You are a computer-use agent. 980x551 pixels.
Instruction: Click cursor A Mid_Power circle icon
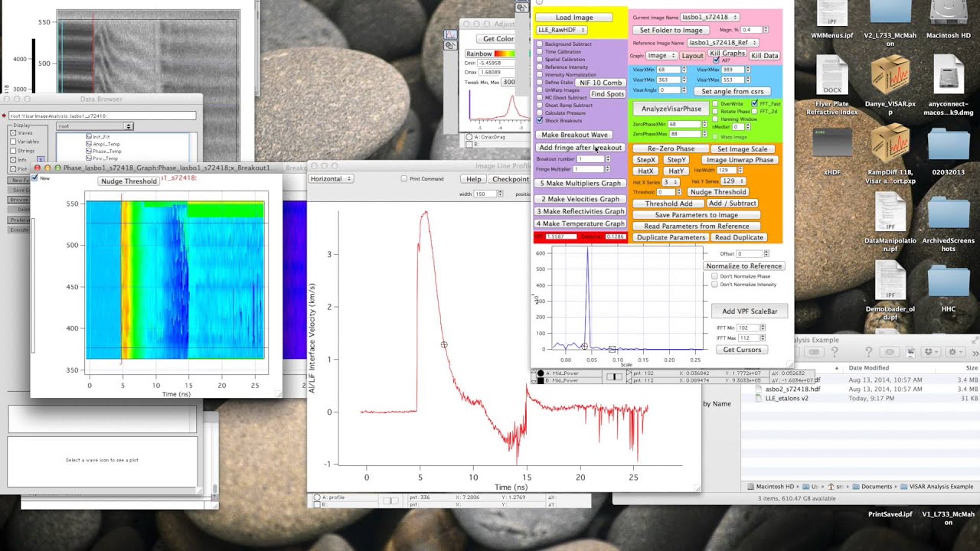click(541, 373)
